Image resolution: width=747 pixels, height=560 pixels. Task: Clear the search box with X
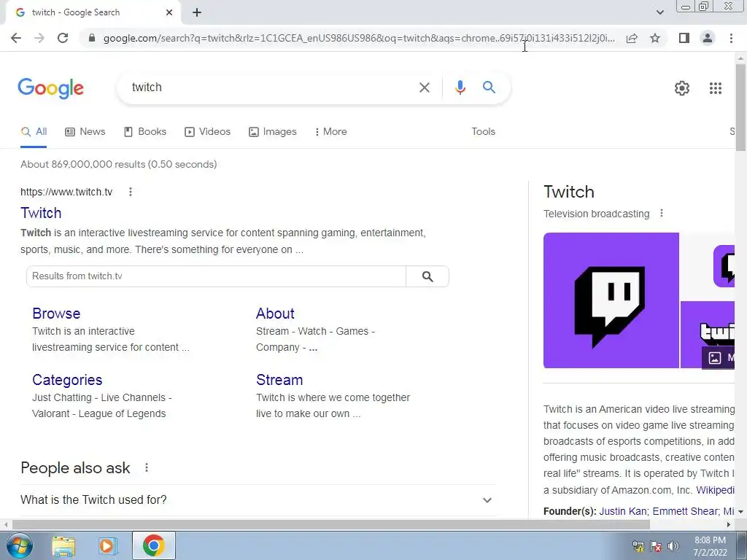(425, 87)
